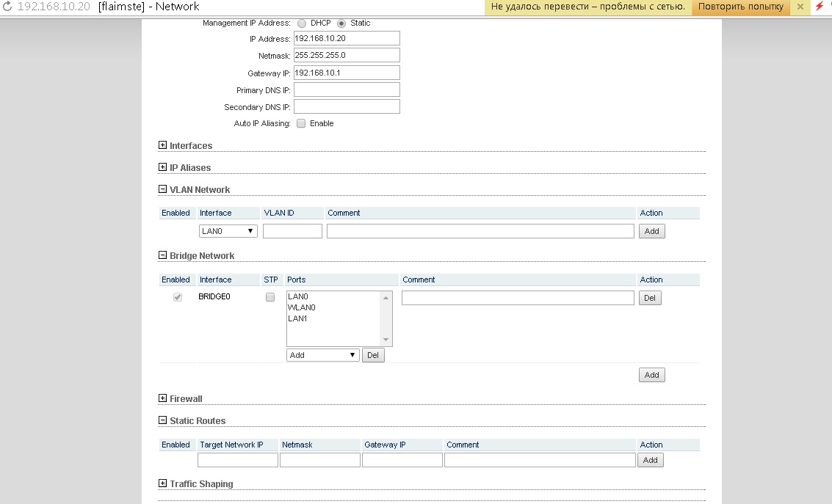Collapse the Static Routes section
832x504 pixels.
163,420
